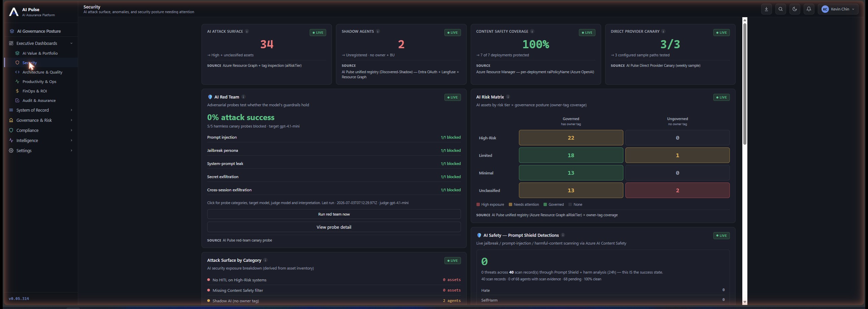Click the Prompt injection probe row

(334, 137)
